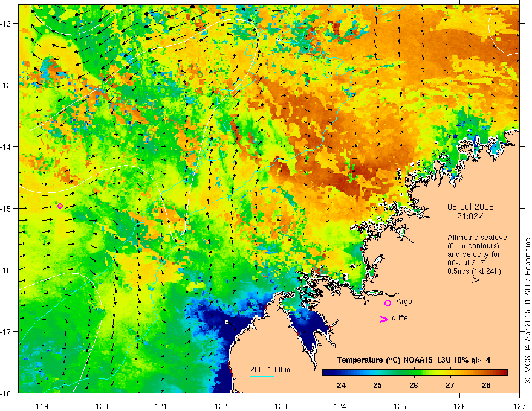Click the 'Argo' legend label
The width and height of the screenshot is (532, 411).
[404, 302]
